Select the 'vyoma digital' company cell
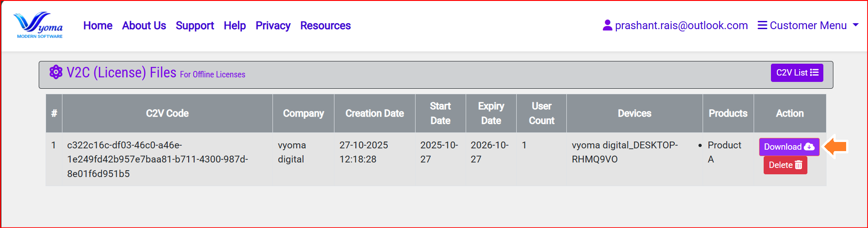The image size is (868, 228). (303, 159)
